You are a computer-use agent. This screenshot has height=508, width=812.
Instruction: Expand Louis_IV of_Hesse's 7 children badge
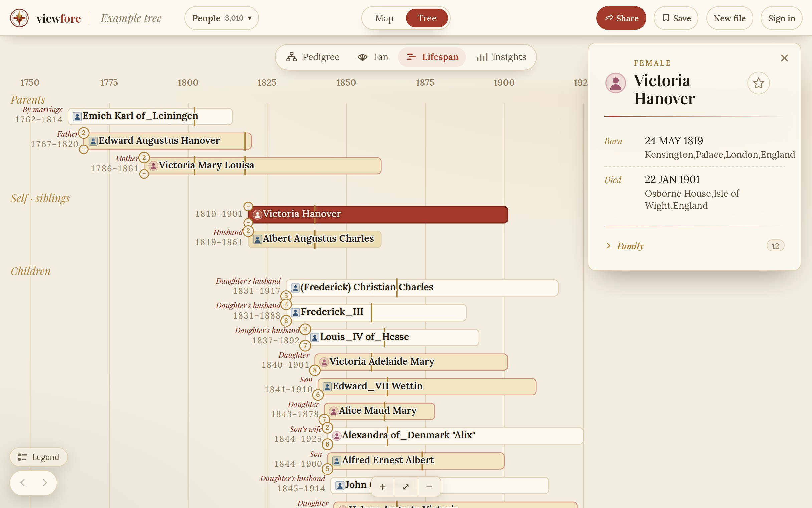[x=305, y=345]
